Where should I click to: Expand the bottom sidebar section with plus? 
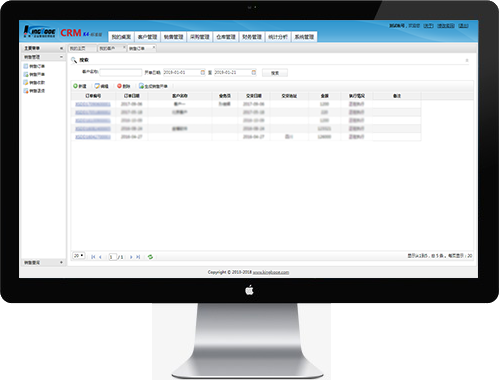pyautogui.click(x=61, y=262)
